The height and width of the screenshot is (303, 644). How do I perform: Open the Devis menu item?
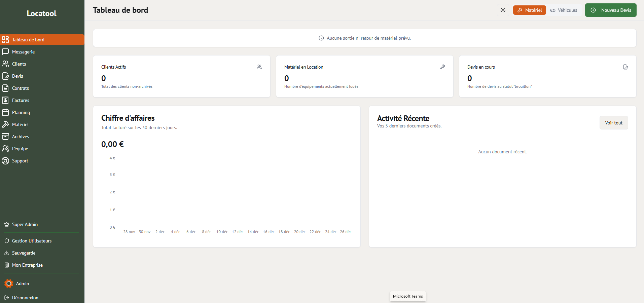(x=17, y=76)
